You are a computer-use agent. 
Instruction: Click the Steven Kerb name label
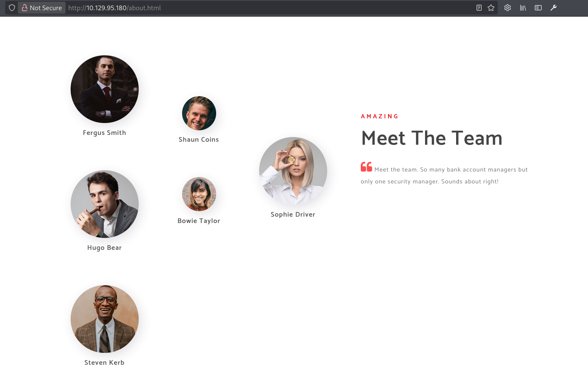tap(104, 363)
